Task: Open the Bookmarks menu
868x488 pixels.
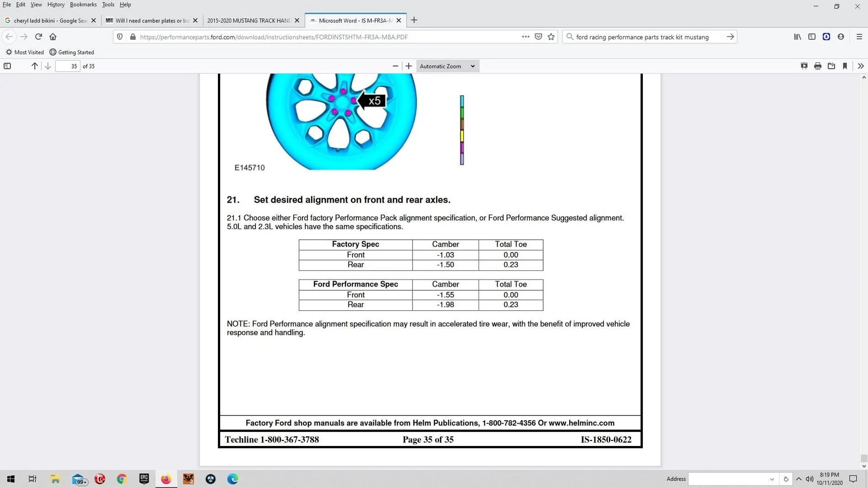Action: [83, 5]
